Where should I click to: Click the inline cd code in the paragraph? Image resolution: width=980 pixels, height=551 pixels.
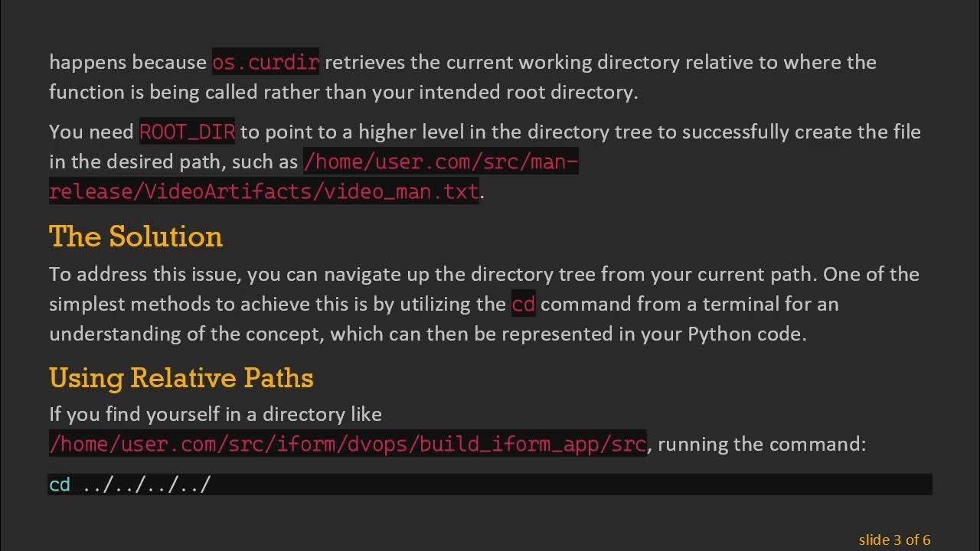coord(523,304)
